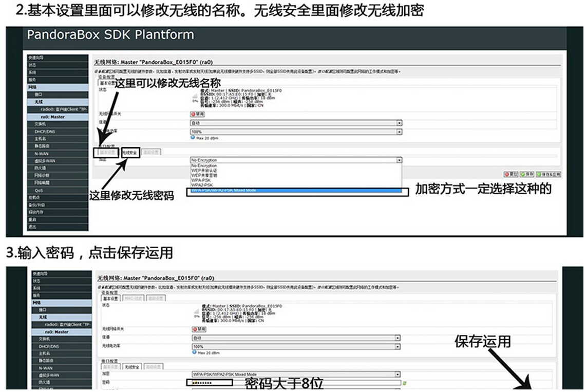Open DHCP/DNS in step 3 sidebar

pos(62,346)
